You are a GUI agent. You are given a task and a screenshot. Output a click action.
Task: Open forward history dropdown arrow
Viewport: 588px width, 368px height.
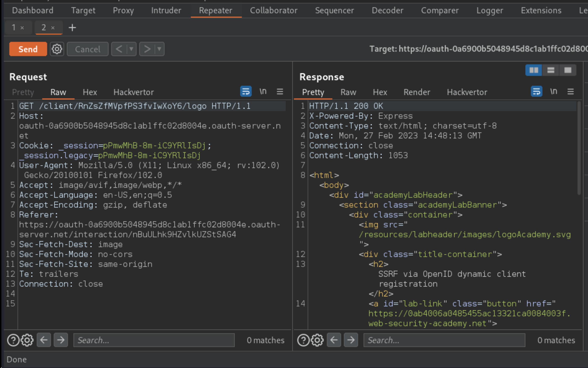[159, 49]
